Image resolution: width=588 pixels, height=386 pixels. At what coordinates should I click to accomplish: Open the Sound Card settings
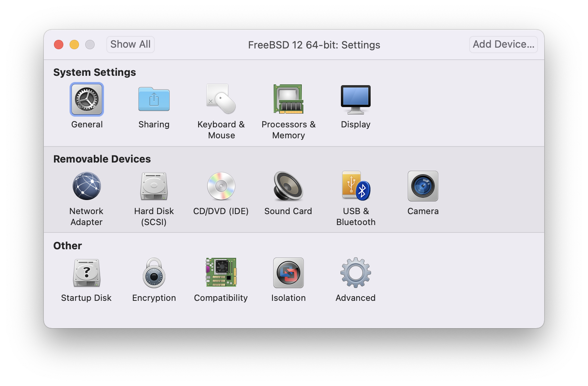click(x=289, y=186)
